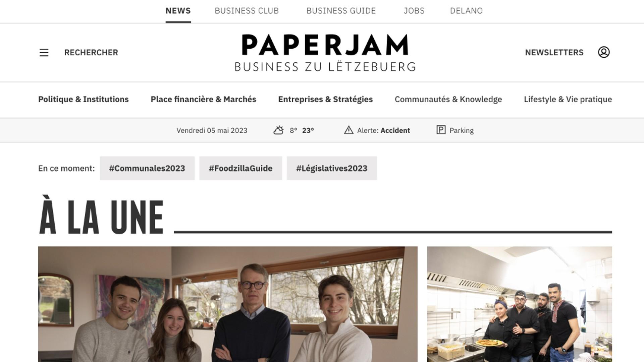Viewport: 644px width, 362px height.
Task: Select the #FoodzillaGuide hashtag button
Action: (240, 168)
